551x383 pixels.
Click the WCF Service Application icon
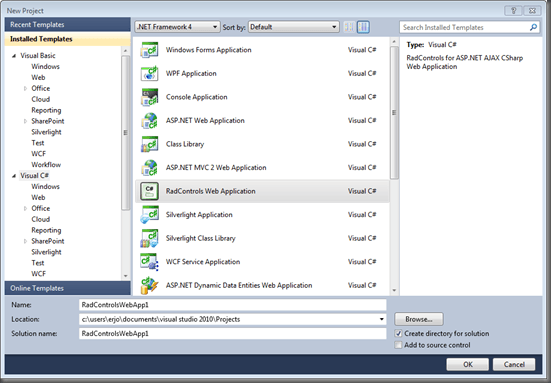149,262
